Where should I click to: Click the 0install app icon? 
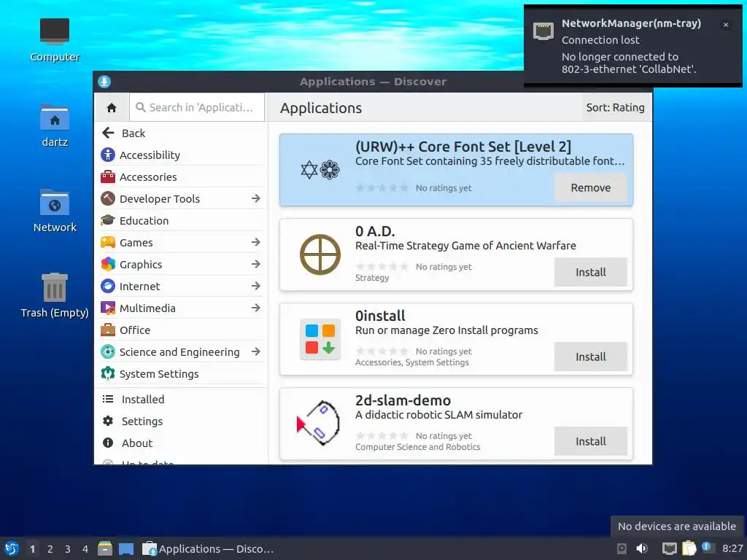(x=320, y=339)
